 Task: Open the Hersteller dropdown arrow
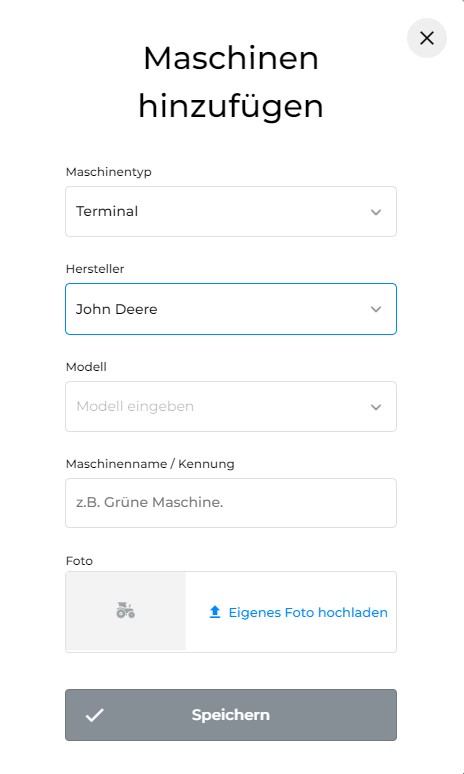point(376,309)
